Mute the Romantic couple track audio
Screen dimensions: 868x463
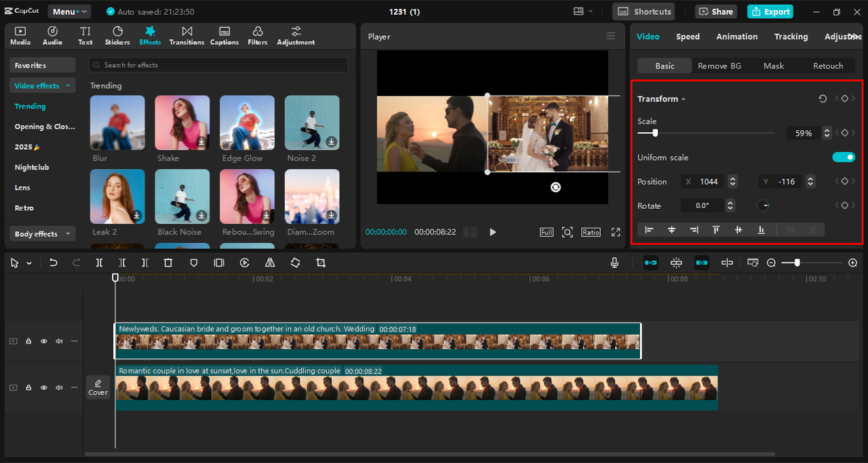(59, 388)
